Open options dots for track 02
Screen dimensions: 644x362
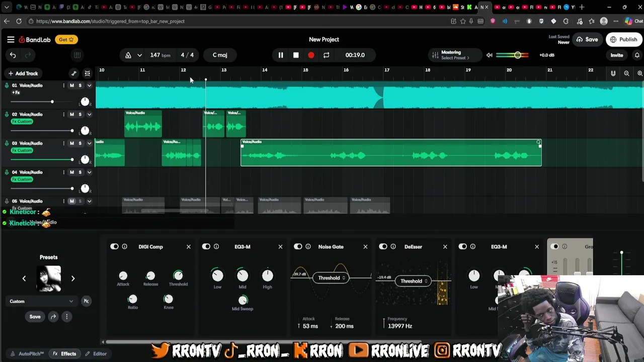(63, 114)
